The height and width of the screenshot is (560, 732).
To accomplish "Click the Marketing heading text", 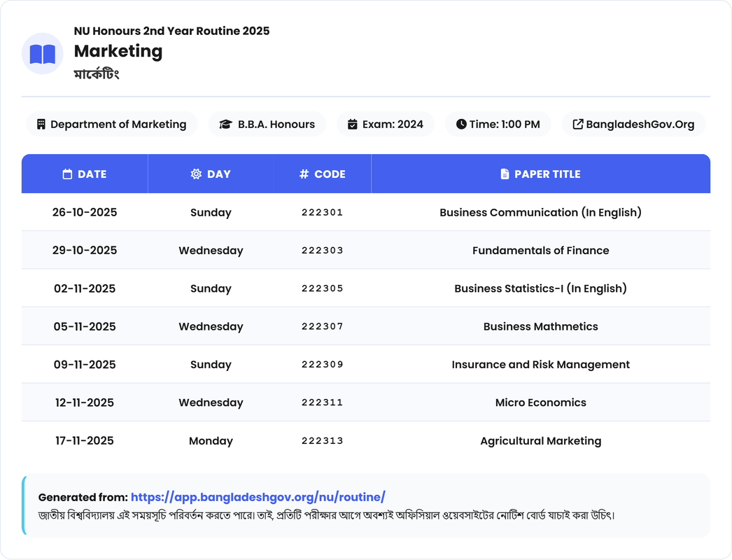I will pos(118,51).
